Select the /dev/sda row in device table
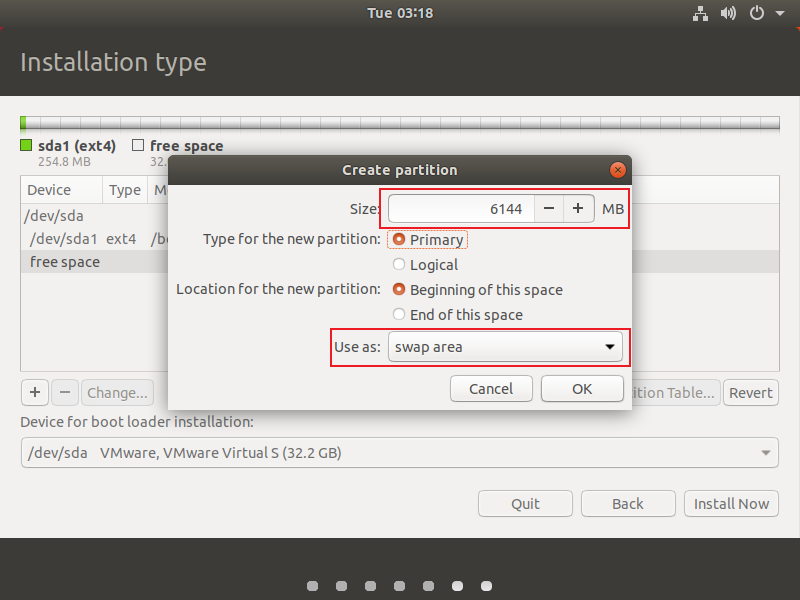Viewport: 800px width, 600px height. tap(94, 216)
